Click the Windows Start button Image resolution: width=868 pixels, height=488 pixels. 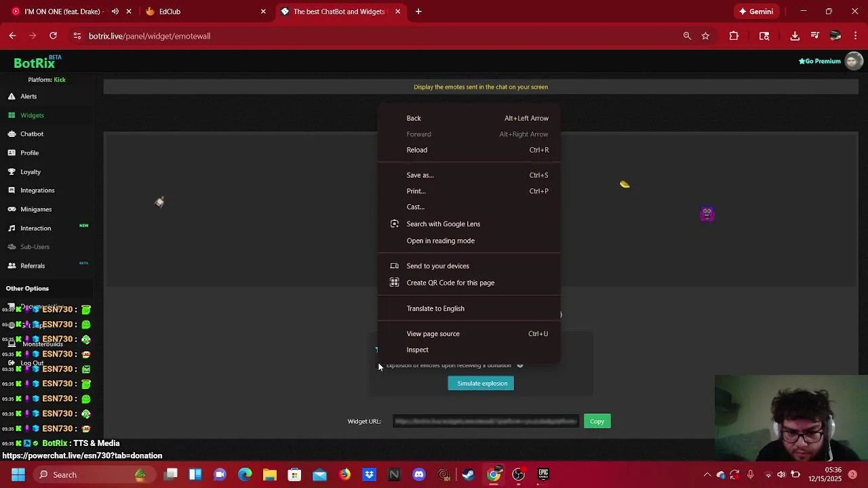coord(18,474)
